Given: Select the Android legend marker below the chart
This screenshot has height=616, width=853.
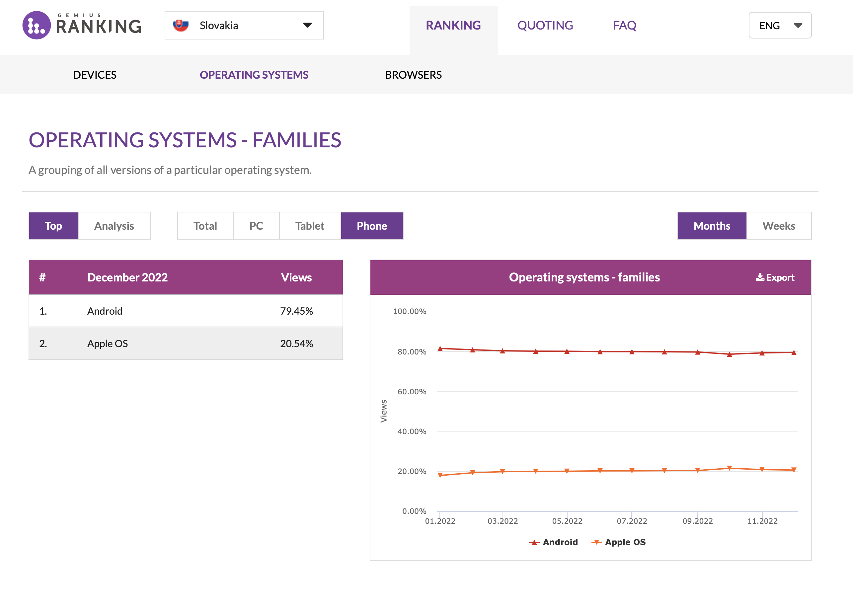Looking at the screenshot, I should [534, 542].
